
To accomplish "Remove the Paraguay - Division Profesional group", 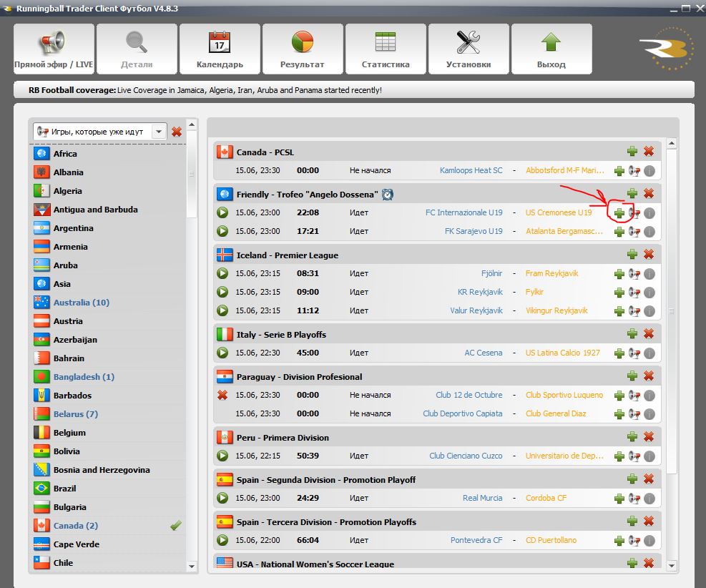I will tap(649, 376).
